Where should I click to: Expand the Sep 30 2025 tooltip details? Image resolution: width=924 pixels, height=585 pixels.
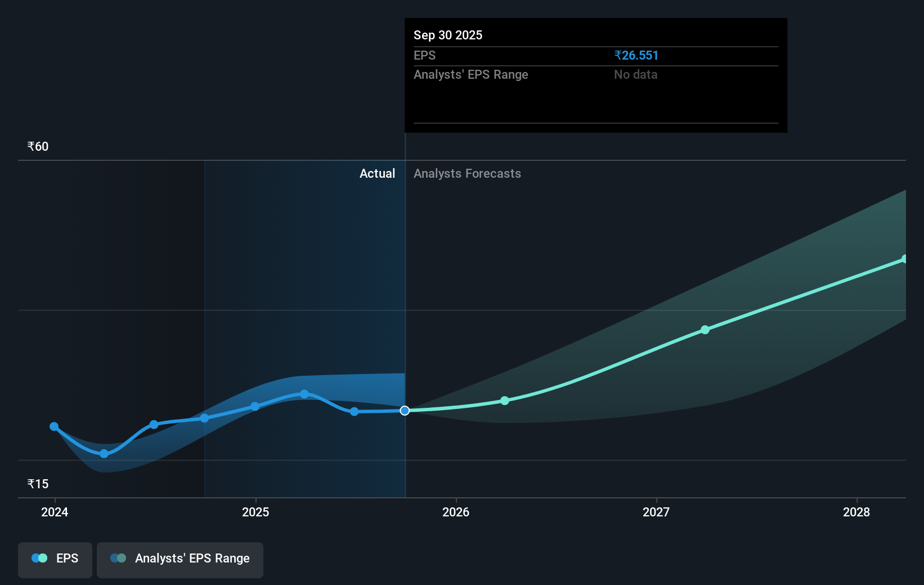tap(447, 35)
